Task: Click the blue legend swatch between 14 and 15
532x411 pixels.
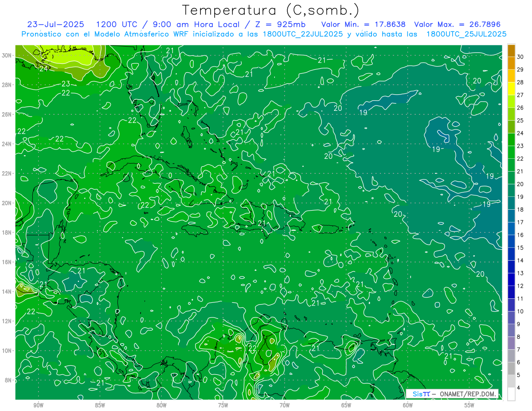Action: [511, 254]
